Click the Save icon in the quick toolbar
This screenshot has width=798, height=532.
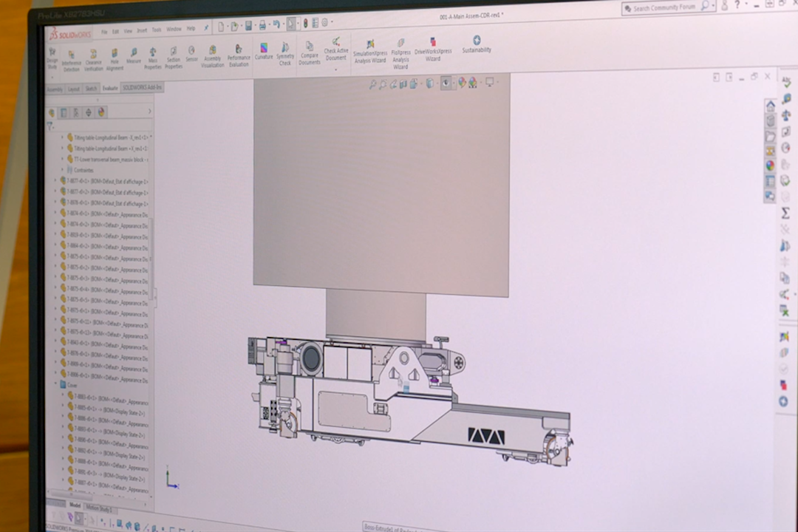(248, 25)
